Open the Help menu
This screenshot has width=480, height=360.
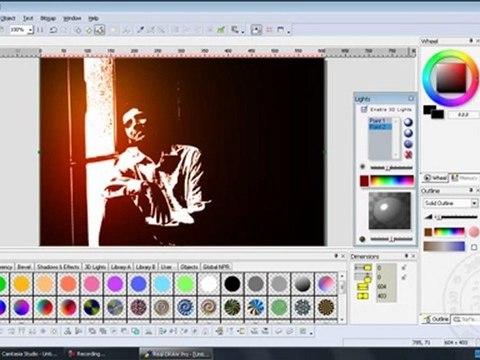coord(93,18)
